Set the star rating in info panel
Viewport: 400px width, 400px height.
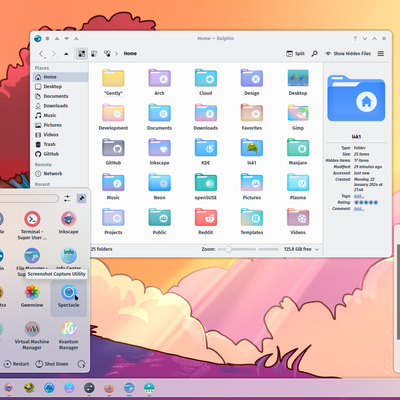point(366,202)
